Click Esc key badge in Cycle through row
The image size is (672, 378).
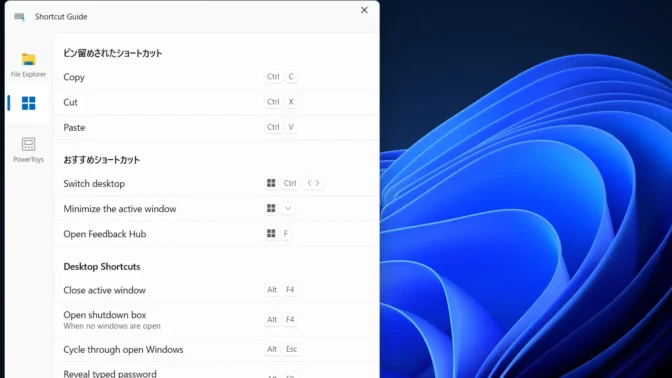coord(291,349)
